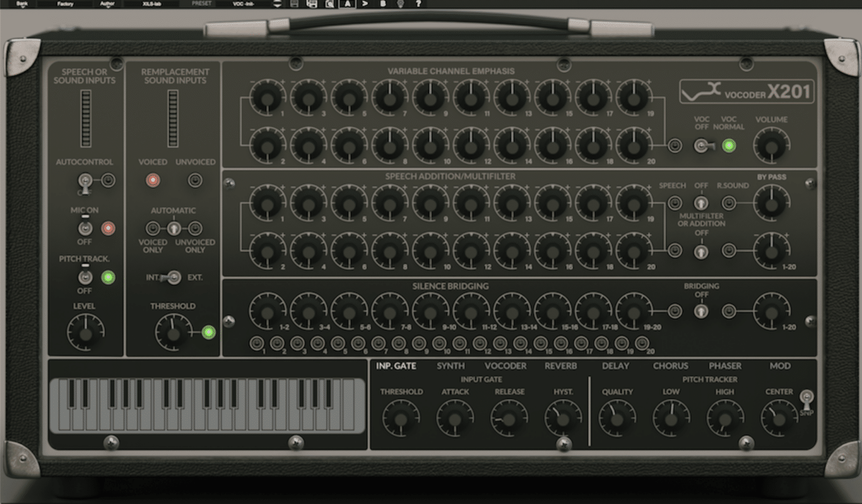Select the B comparison slot icon
862x504 pixels.
coord(382,4)
